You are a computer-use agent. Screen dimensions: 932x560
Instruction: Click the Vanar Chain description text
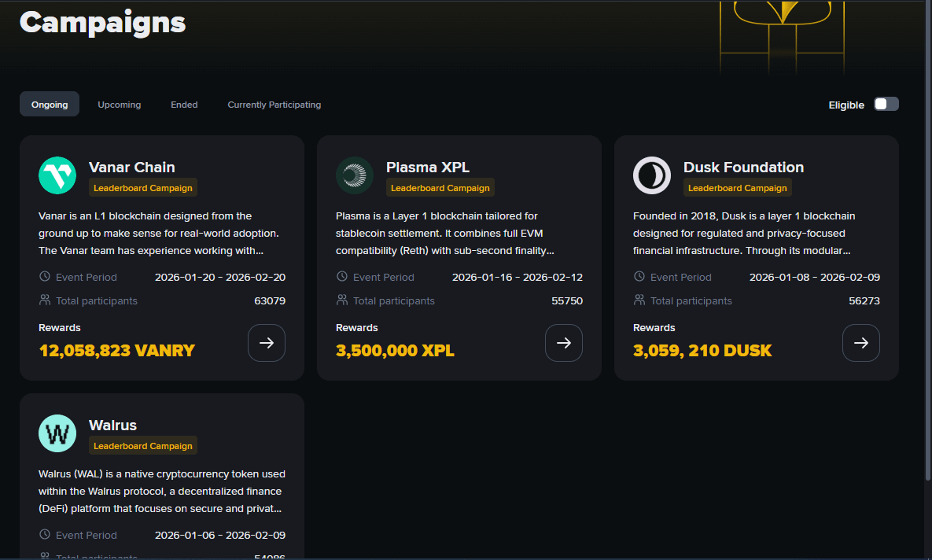click(x=159, y=233)
